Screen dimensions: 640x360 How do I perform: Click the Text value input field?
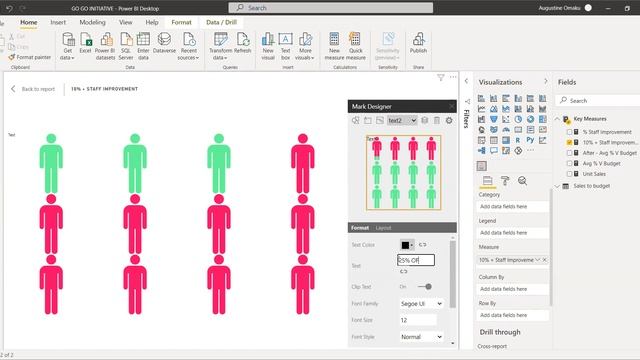(x=416, y=260)
